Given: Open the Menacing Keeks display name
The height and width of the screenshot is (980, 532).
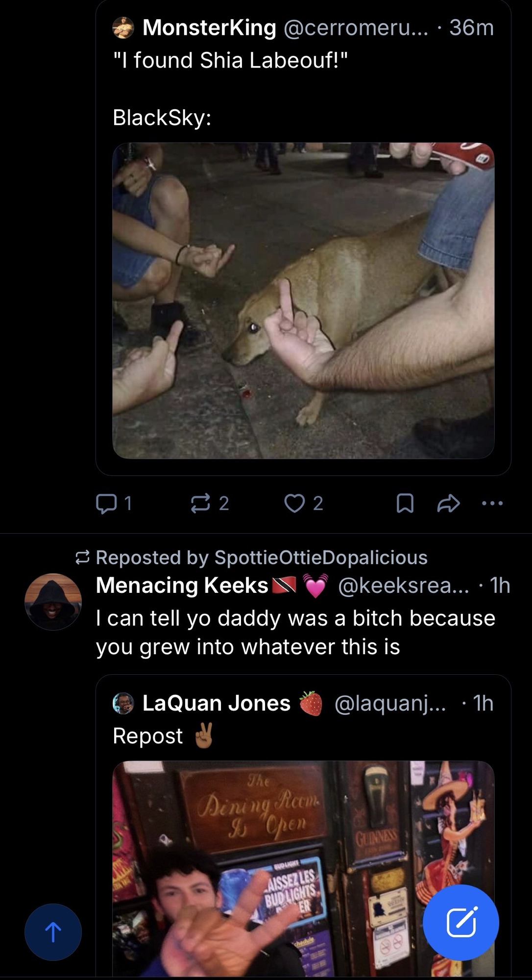Looking at the screenshot, I should [x=182, y=586].
